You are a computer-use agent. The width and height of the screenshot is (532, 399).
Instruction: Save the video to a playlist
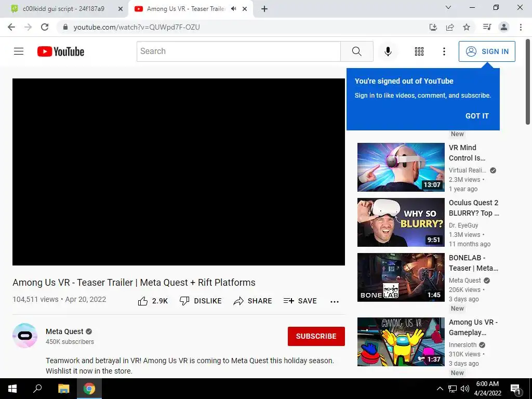coord(300,301)
